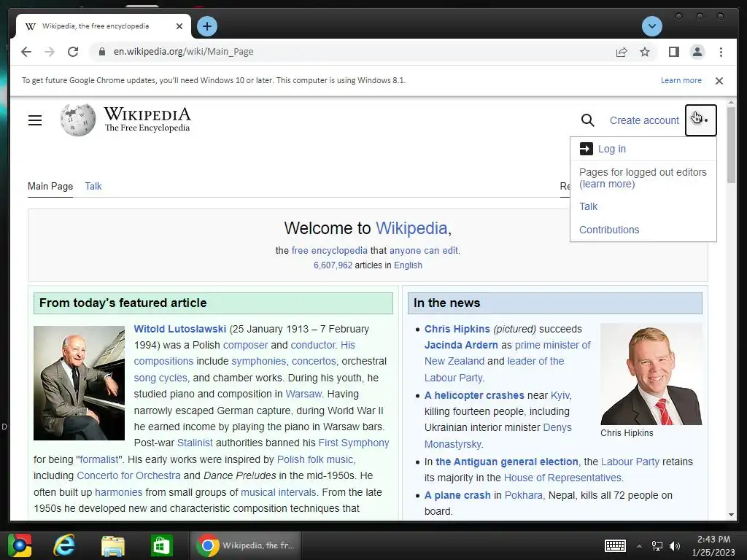This screenshot has height=560, width=747.
Task: Open the Pokhara link
Action: click(x=523, y=495)
